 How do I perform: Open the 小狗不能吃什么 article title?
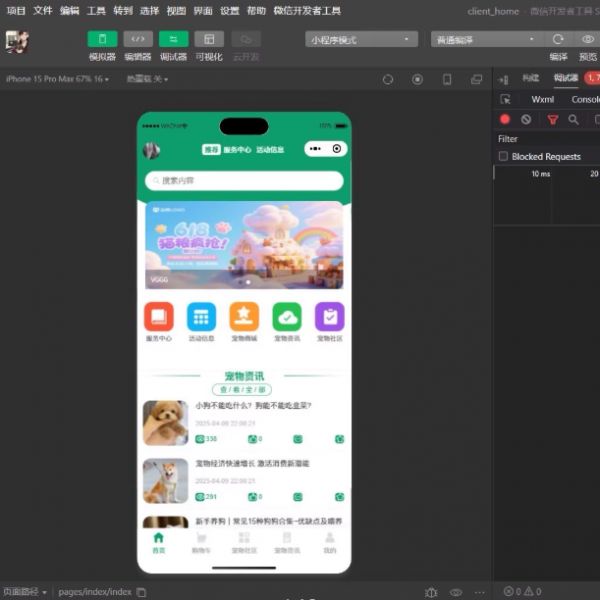pyautogui.click(x=253, y=406)
